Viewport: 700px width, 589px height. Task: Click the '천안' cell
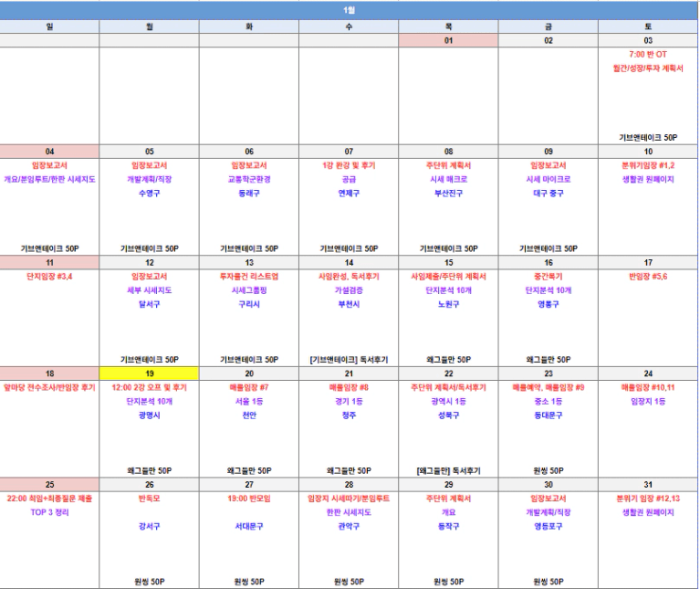coord(249,415)
